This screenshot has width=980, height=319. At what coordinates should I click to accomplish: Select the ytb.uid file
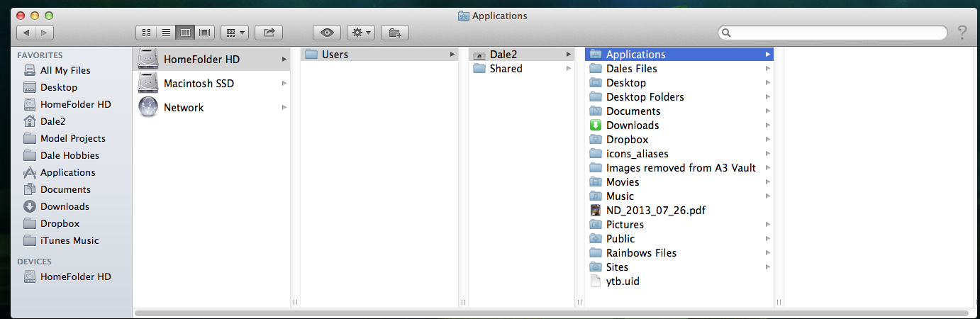[x=679, y=281]
